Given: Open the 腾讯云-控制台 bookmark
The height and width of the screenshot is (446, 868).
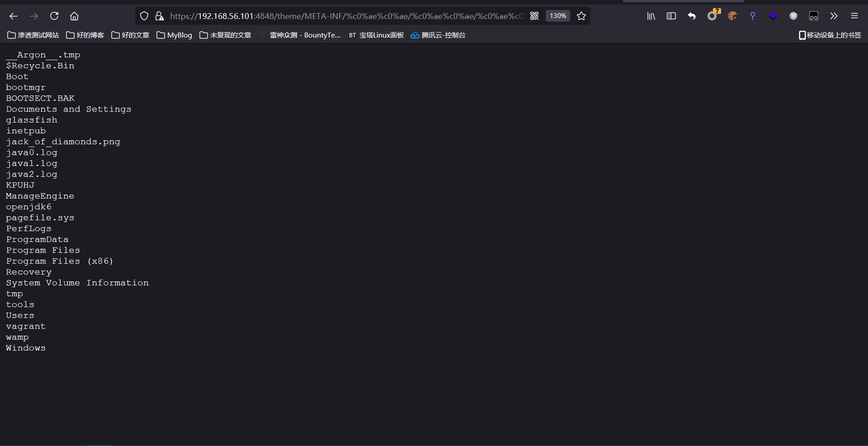Looking at the screenshot, I should [438, 35].
